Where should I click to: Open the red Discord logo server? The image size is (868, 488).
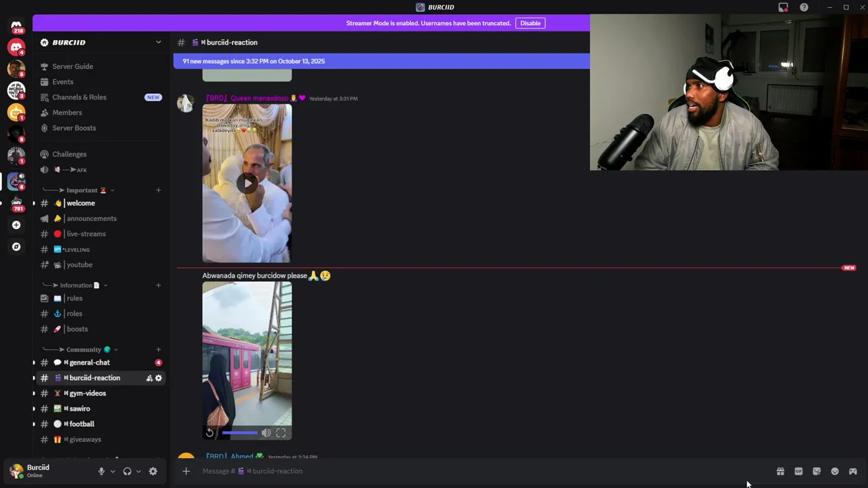tap(16, 47)
